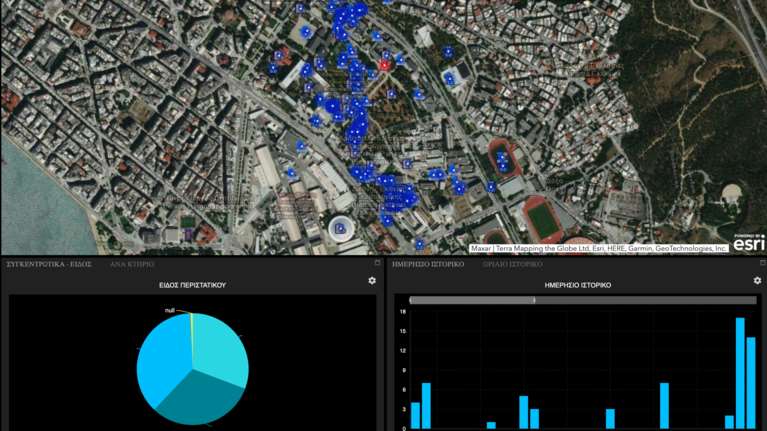Select the ΗΜΕΡΗΣΙΟ ΙΣΤΟΡΙΚΟ tab

427,264
